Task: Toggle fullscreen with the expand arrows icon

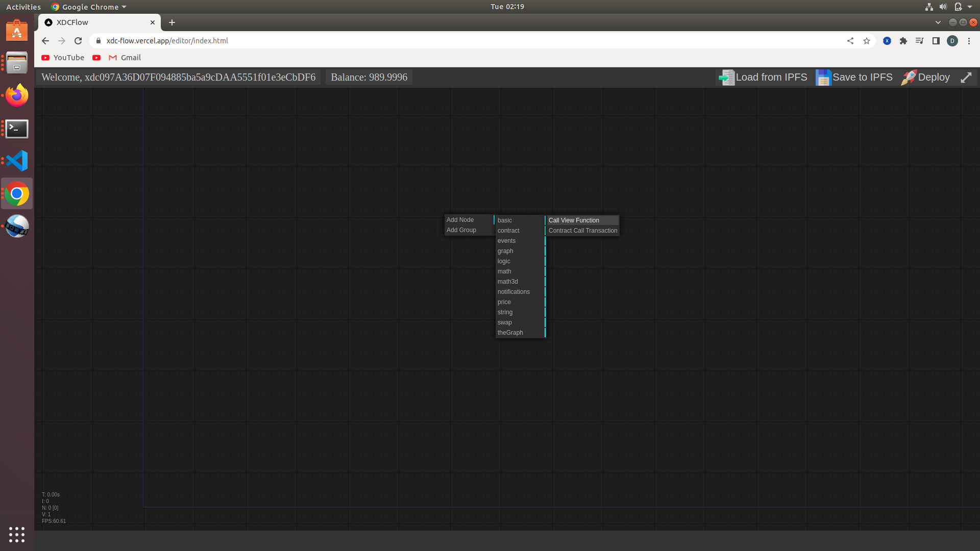Action: 966,78
